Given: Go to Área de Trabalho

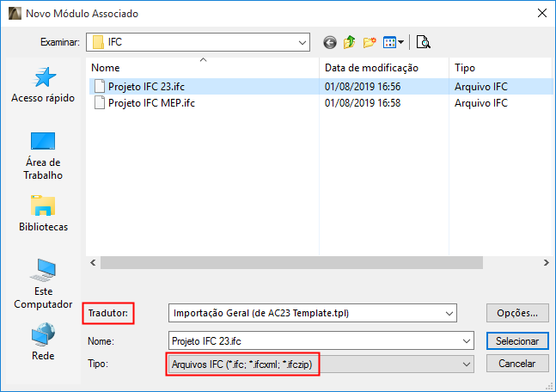Looking at the screenshot, I should pos(43,155).
